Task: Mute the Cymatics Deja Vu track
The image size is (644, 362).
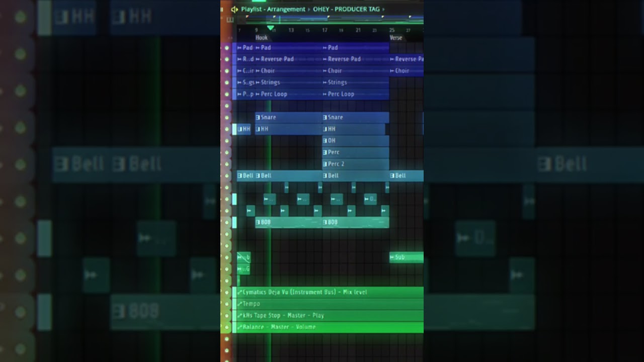Action: 227,292
